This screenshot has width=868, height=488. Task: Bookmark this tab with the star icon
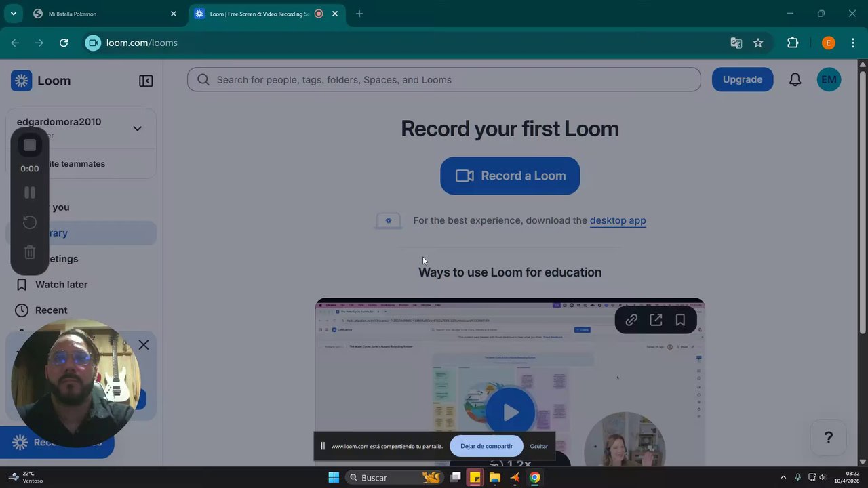[758, 43]
